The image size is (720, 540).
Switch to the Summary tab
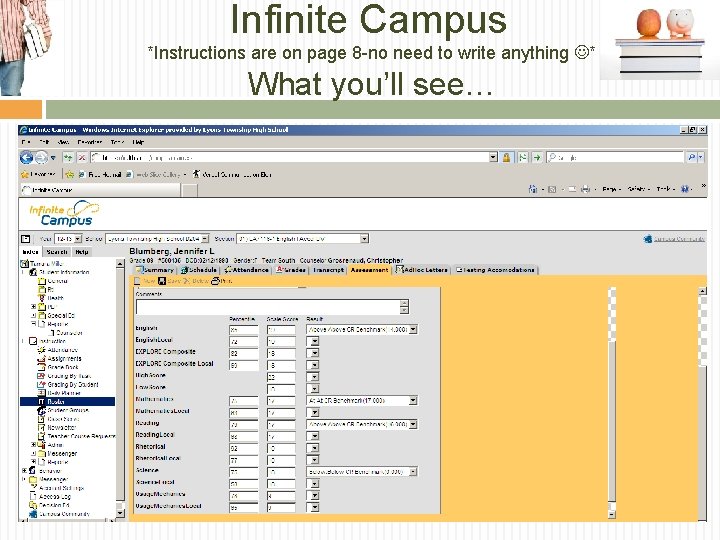(155, 270)
